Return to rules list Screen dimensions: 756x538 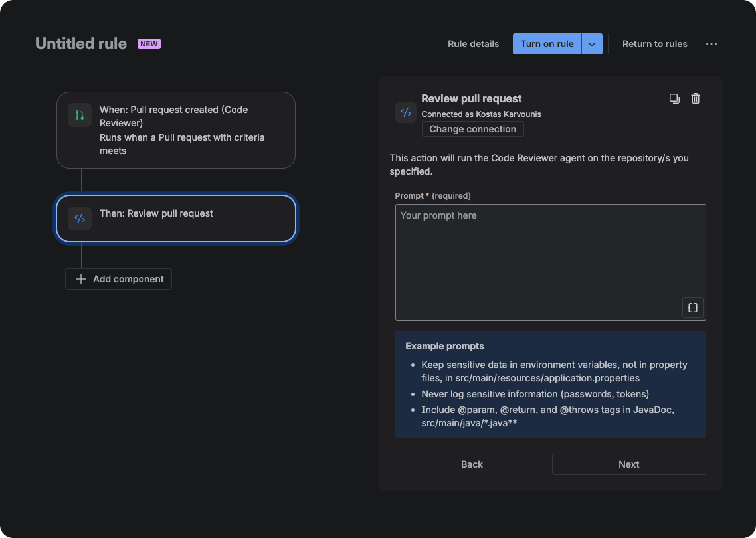[655, 44]
